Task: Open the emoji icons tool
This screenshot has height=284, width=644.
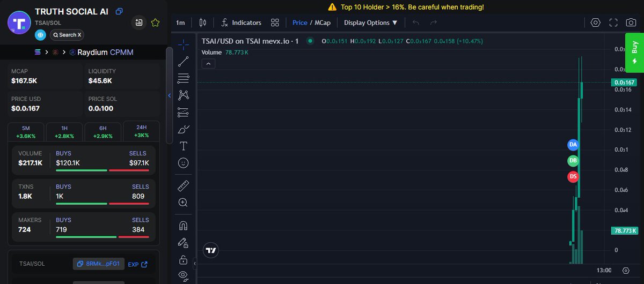Action: click(x=183, y=163)
